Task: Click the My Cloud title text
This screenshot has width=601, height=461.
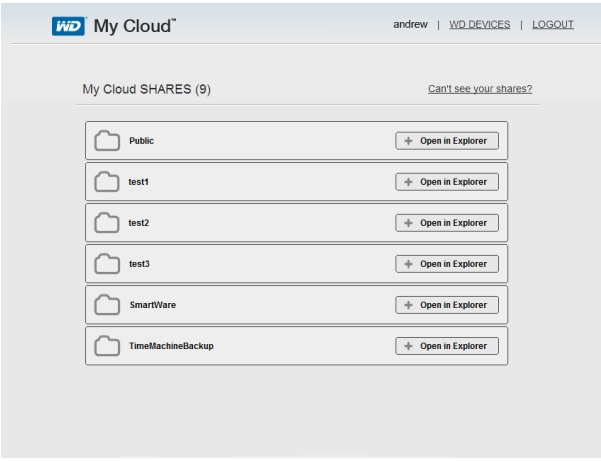Action: tap(135, 26)
